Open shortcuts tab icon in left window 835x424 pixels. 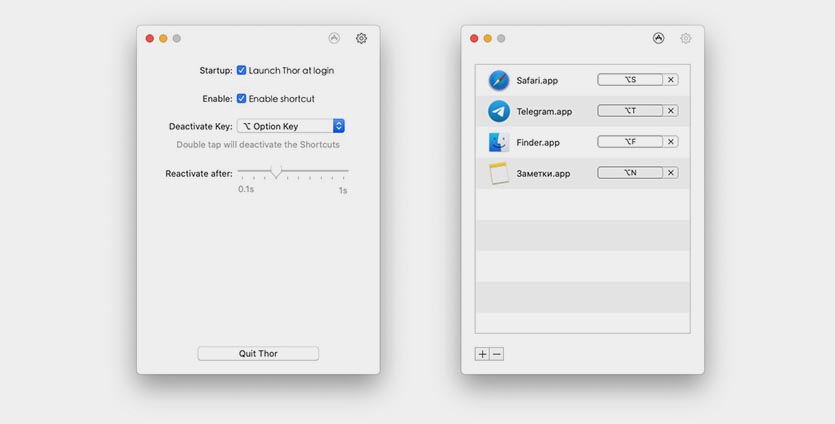point(334,38)
